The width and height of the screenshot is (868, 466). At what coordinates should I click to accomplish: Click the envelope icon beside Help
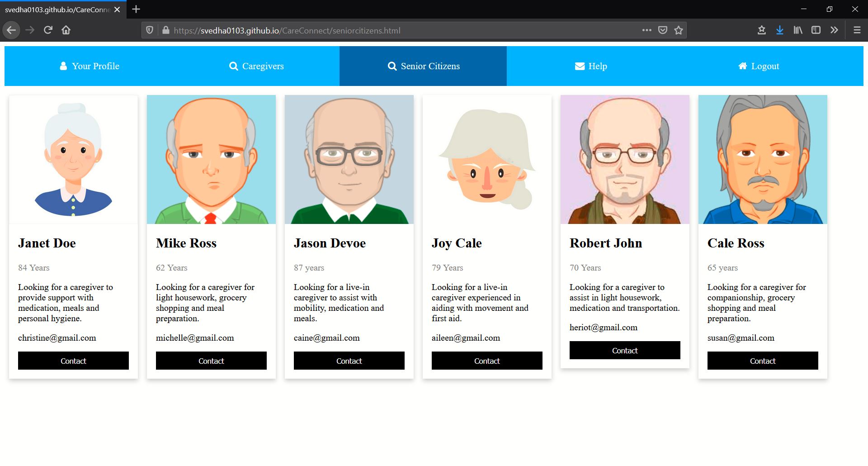point(579,66)
